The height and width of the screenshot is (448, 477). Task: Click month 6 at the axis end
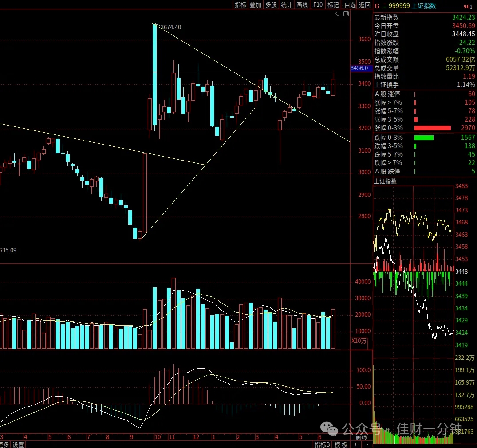coord(320,437)
